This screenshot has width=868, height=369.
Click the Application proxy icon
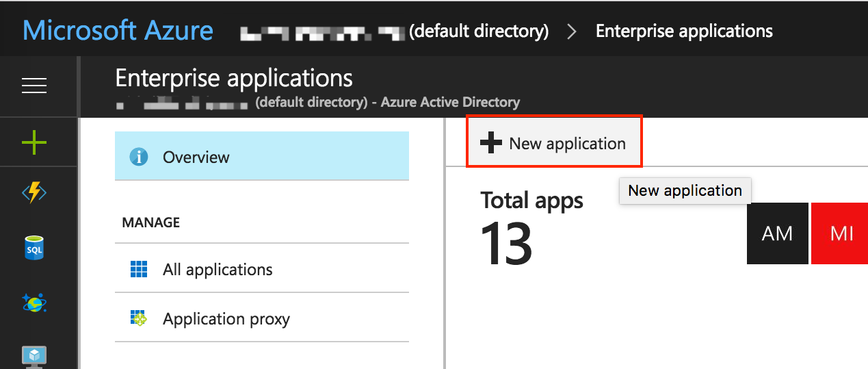pyautogui.click(x=139, y=319)
